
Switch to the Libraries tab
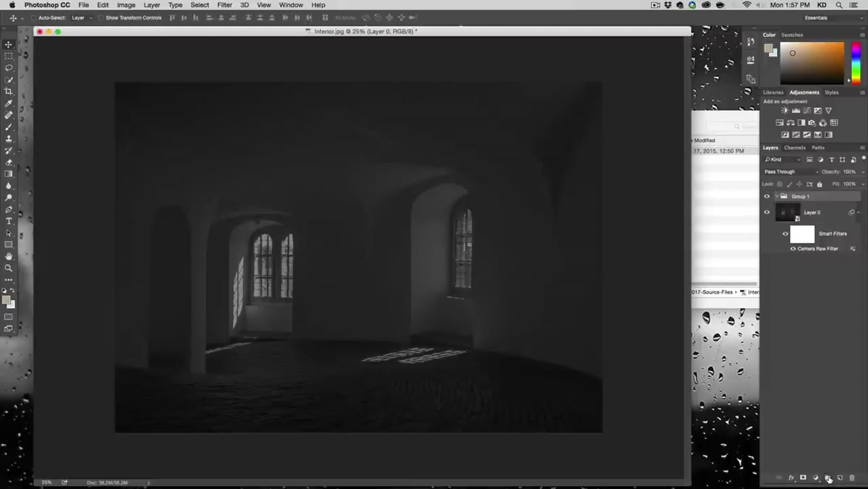coord(773,93)
